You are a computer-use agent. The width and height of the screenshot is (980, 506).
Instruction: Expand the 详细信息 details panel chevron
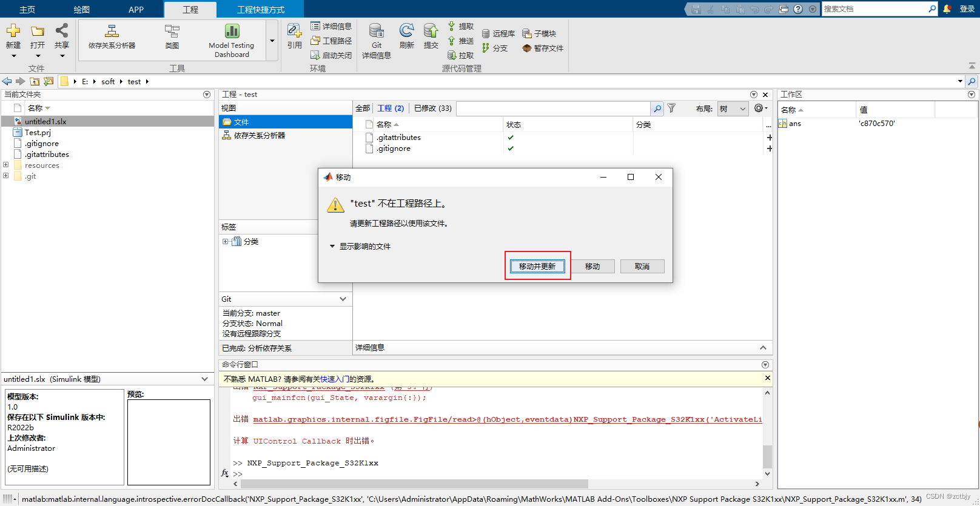click(x=763, y=348)
